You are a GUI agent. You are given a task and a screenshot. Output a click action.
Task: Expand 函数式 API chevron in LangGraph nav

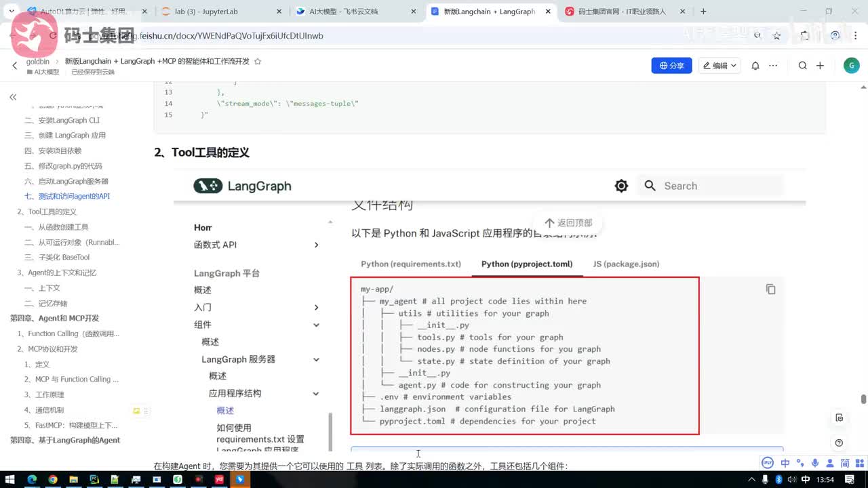click(x=316, y=245)
